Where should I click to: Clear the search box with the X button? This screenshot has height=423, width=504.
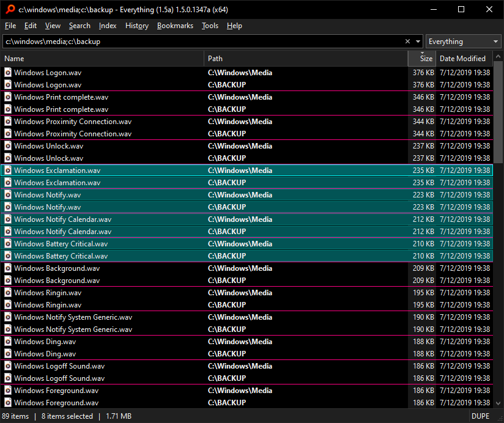(x=407, y=42)
